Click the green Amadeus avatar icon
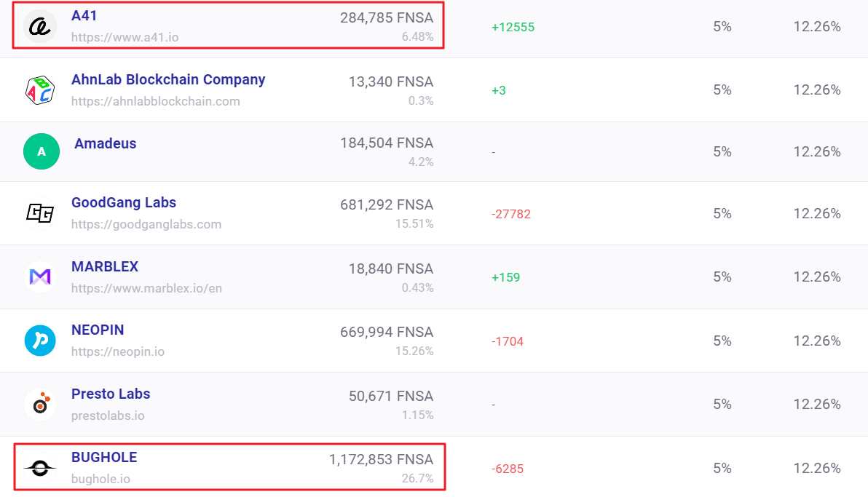 [x=41, y=151]
